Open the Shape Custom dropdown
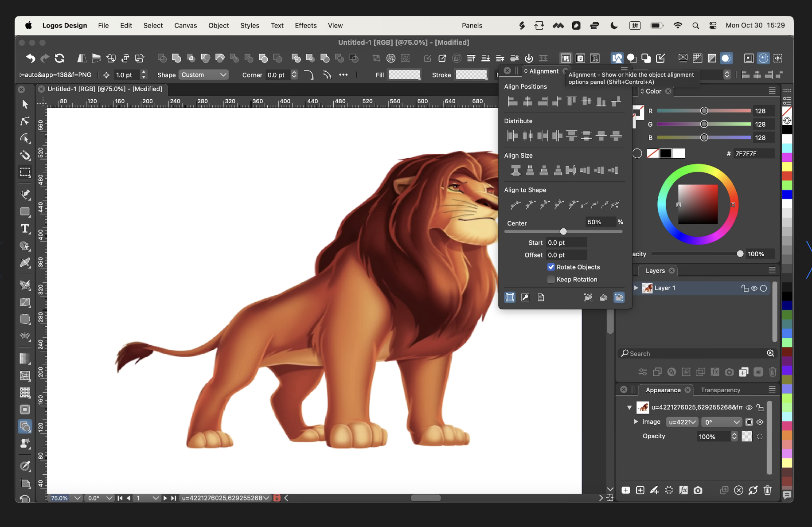The width and height of the screenshot is (812, 527). pyautogui.click(x=203, y=75)
